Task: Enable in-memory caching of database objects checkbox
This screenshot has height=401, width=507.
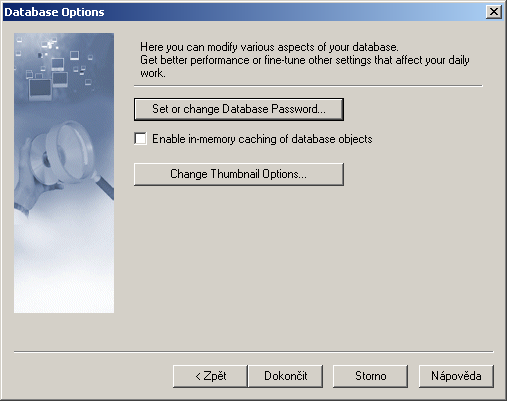Action: (x=140, y=139)
